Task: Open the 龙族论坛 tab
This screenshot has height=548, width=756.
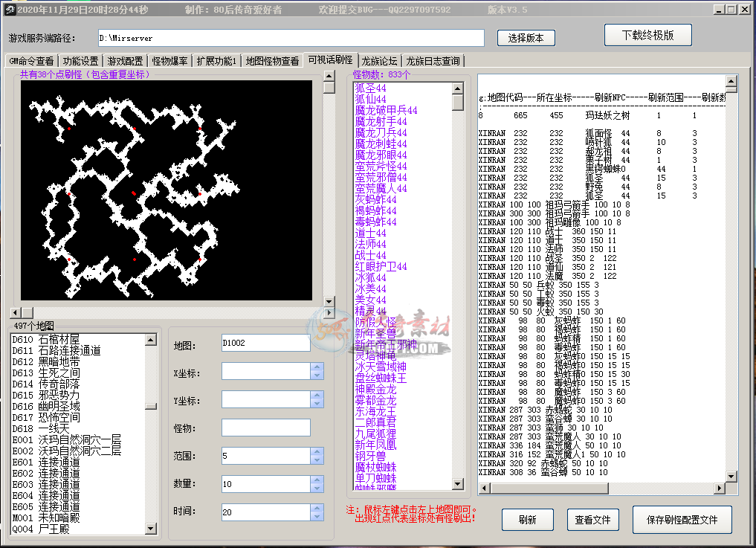Action: click(379, 61)
